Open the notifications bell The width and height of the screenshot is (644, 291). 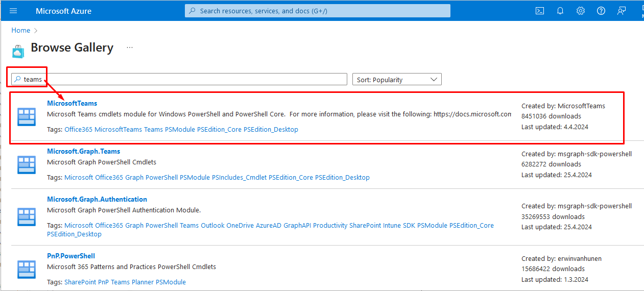pyautogui.click(x=560, y=11)
